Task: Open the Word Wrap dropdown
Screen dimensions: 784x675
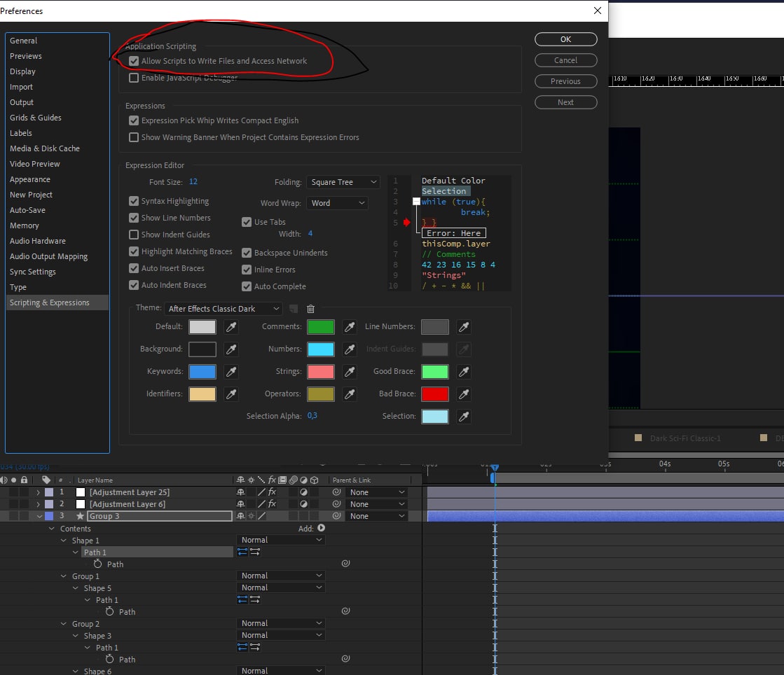Action: 337,203
